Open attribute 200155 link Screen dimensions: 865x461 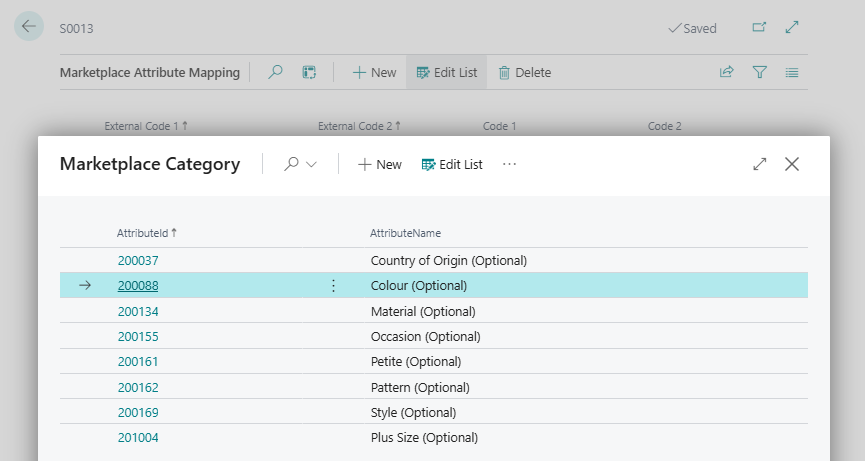(x=138, y=336)
